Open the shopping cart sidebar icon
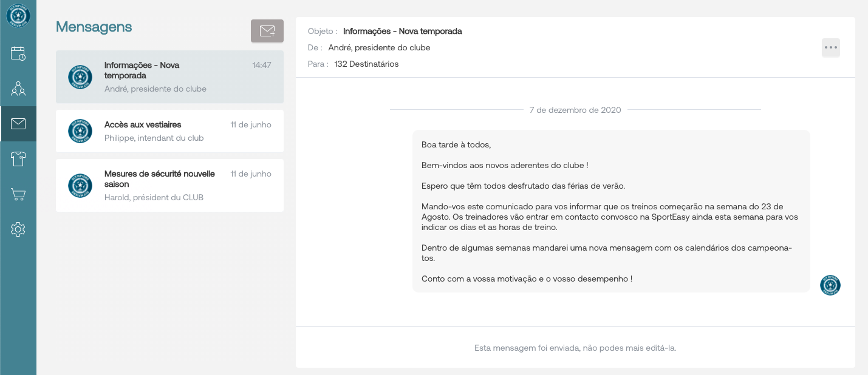Image resolution: width=868 pixels, height=375 pixels. point(18,194)
